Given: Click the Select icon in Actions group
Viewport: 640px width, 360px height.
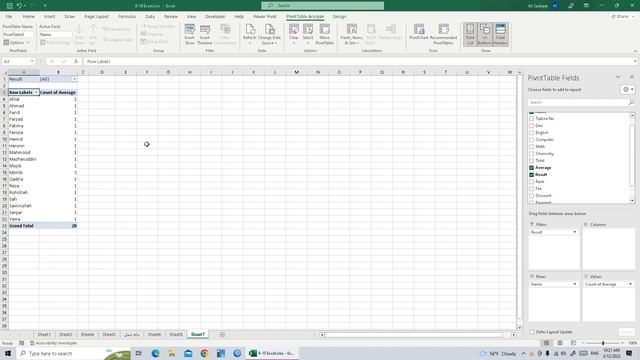Looking at the screenshot, I should click(x=308, y=34).
